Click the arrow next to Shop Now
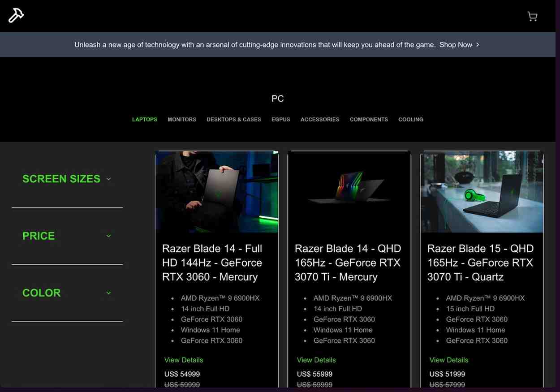Image resolution: width=560 pixels, height=392 pixels. (478, 45)
